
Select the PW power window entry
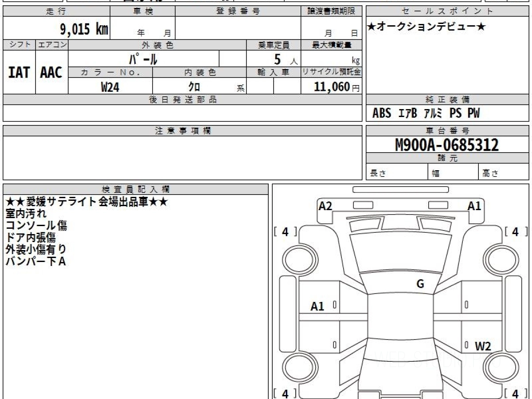(x=473, y=113)
